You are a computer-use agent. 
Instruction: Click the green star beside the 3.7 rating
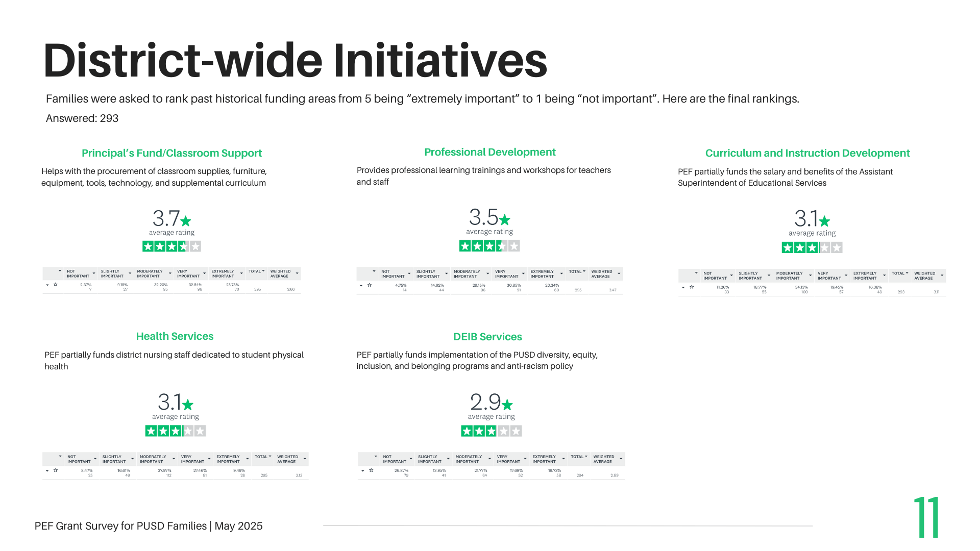[x=186, y=221]
